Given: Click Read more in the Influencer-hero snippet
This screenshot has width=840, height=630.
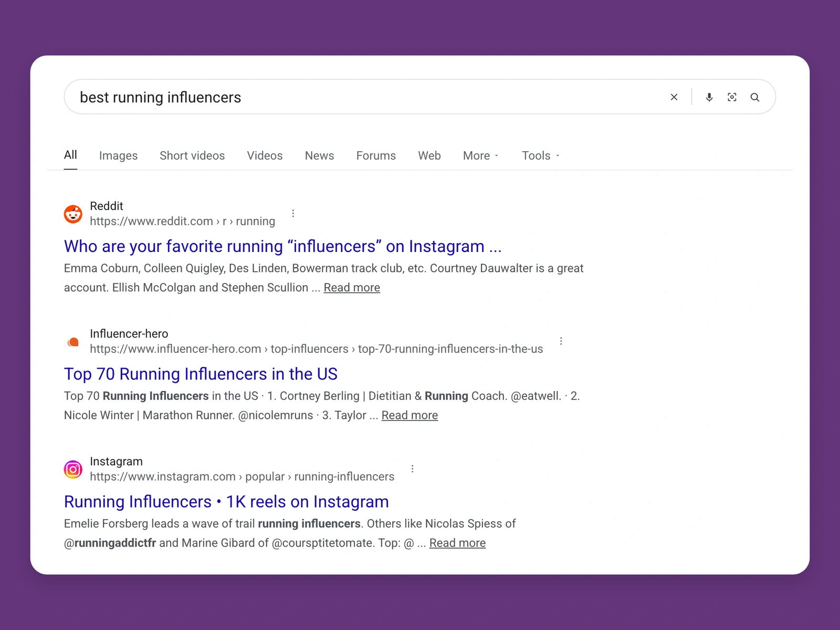Looking at the screenshot, I should pyautogui.click(x=409, y=415).
